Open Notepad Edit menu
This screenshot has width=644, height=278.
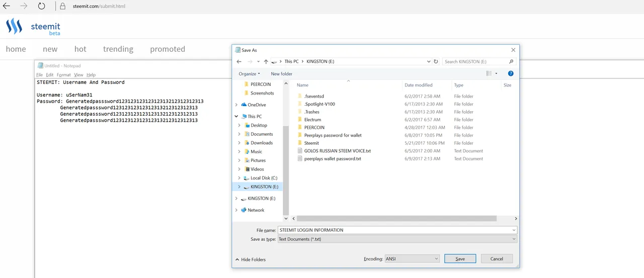pos(50,75)
